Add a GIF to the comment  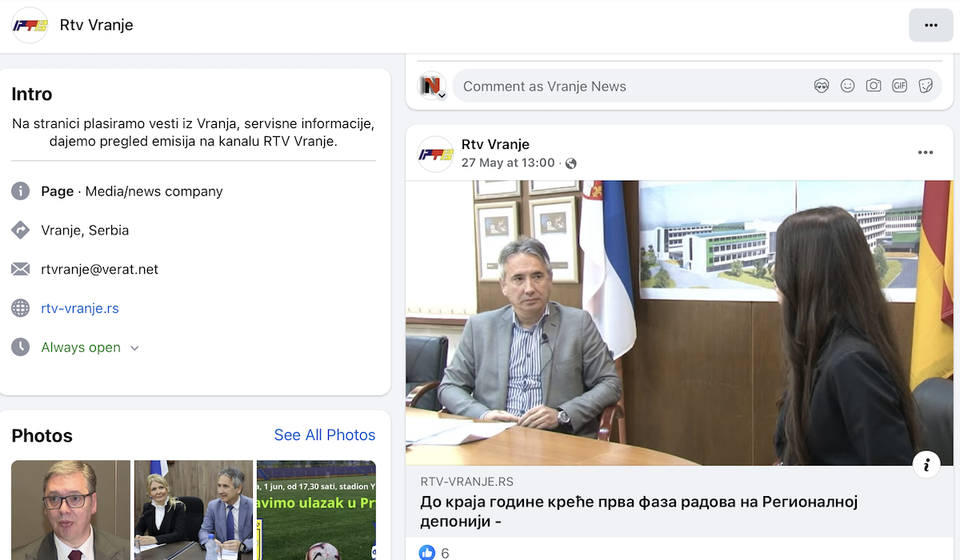(899, 86)
